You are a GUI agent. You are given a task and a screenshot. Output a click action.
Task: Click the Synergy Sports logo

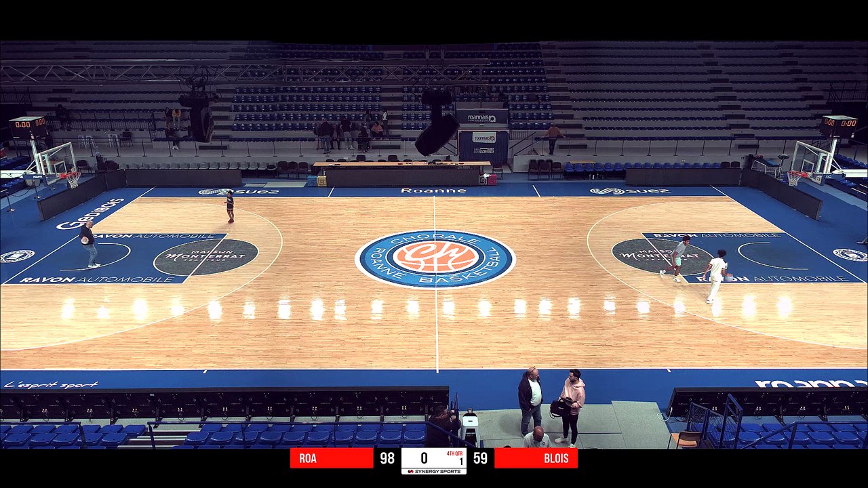[434, 471]
